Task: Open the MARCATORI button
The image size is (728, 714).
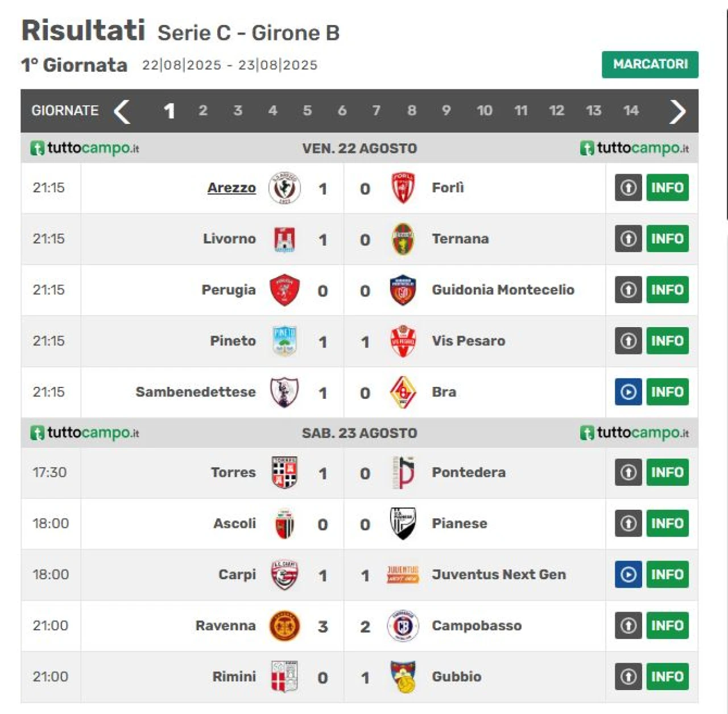Action: (x=650, y=64)
